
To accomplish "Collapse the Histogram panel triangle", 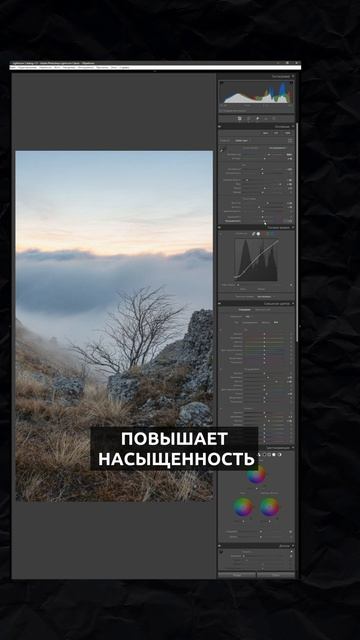I will (293, 76).
